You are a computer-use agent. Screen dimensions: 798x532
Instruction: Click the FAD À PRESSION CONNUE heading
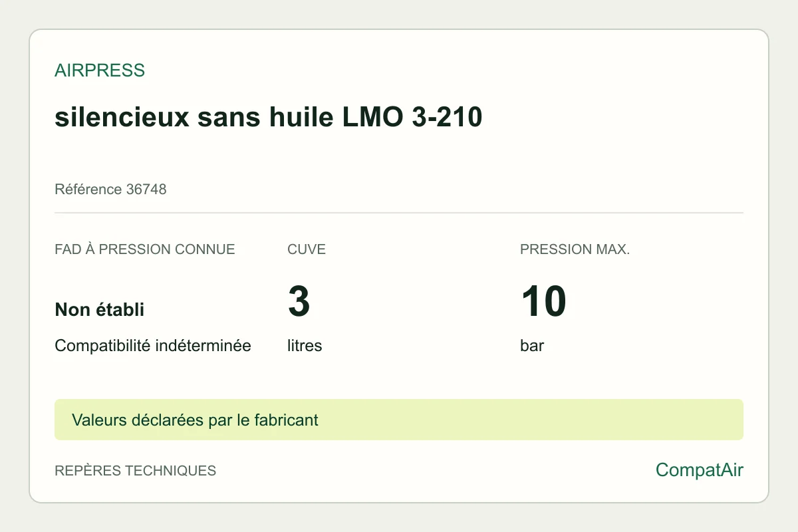pos(145,249)
